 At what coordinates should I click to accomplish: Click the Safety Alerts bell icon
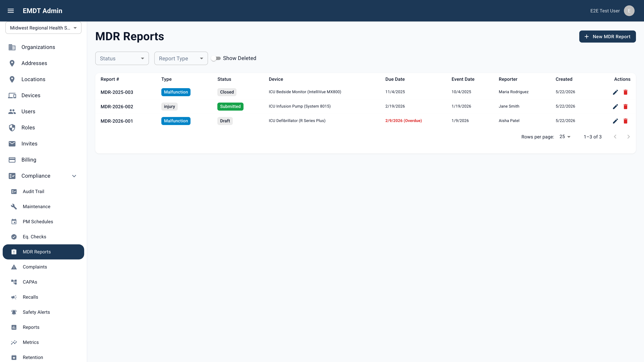click(x=14, y=312)
